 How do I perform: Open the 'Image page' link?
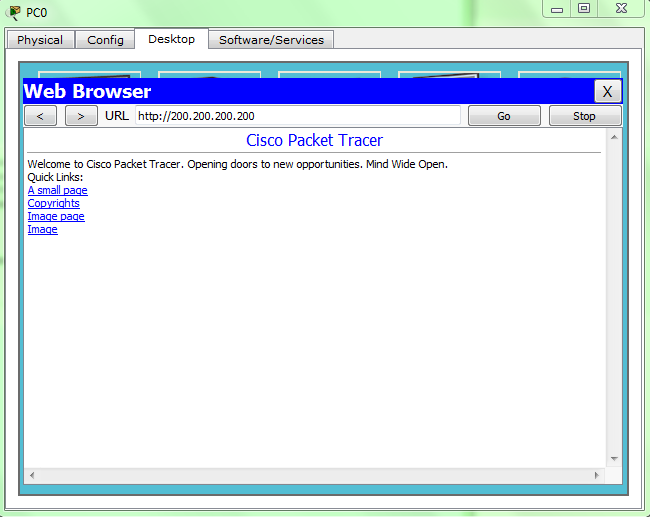click(56, 216)
